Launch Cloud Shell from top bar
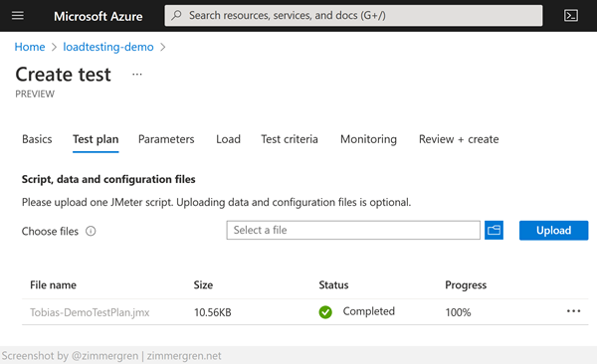This screenshot has width=597, height=364. (x=571, y=16)
